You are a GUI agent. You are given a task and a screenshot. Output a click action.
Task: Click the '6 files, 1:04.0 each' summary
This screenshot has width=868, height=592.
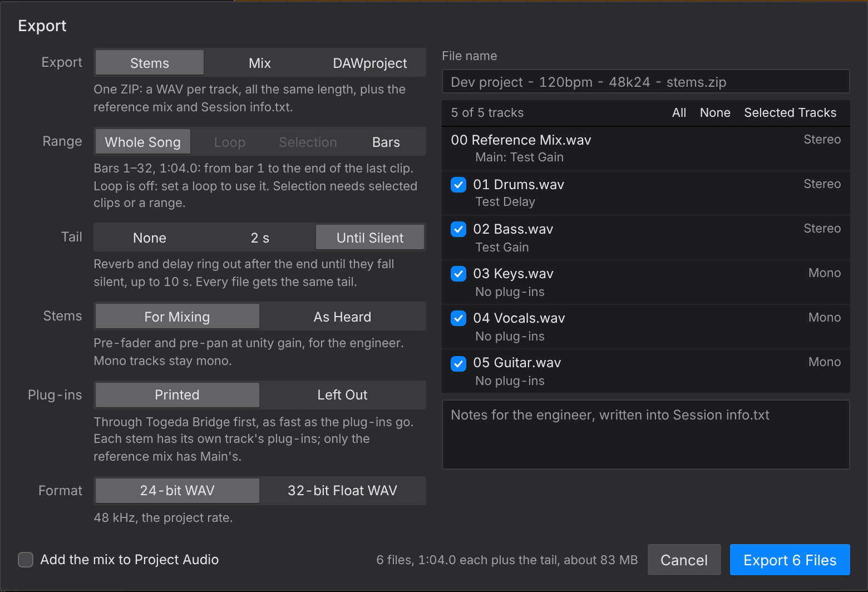(507, 560)
